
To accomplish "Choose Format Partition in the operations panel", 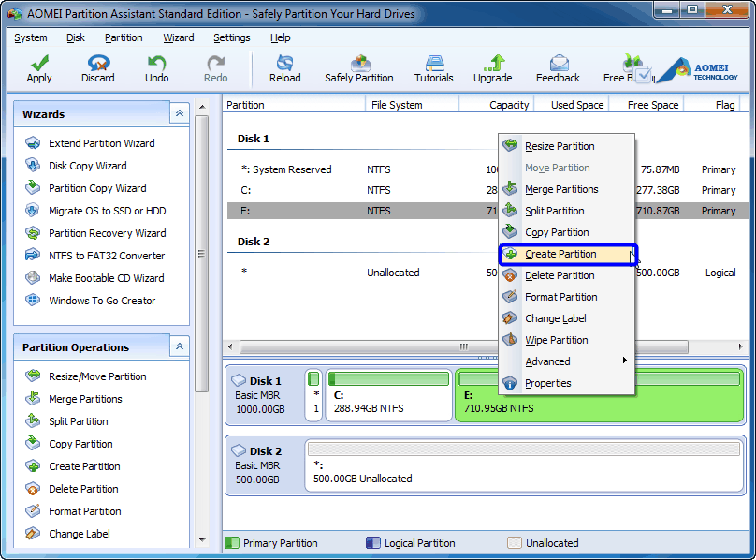I will coord(73,511).
